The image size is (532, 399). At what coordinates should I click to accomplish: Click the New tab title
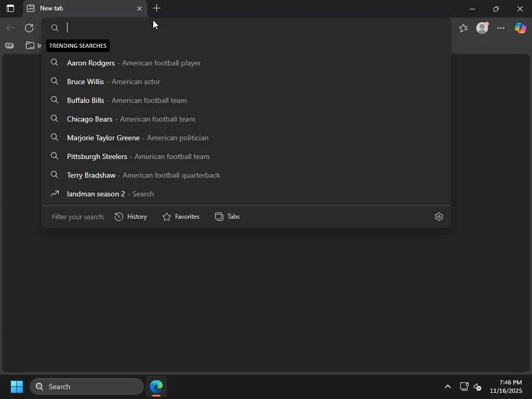coord(51,8)
